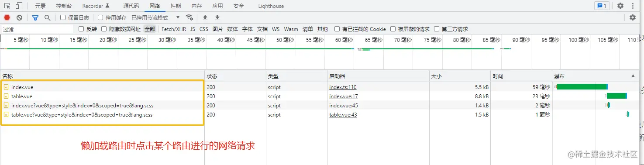Focus the 过滤 filter input field
644x165 pixels.
37,29
